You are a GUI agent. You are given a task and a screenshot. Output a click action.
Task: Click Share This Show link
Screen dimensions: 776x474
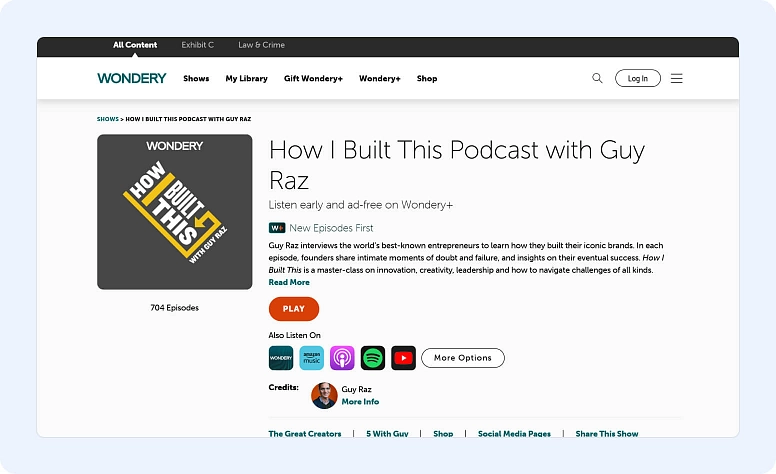pos(607,433)
